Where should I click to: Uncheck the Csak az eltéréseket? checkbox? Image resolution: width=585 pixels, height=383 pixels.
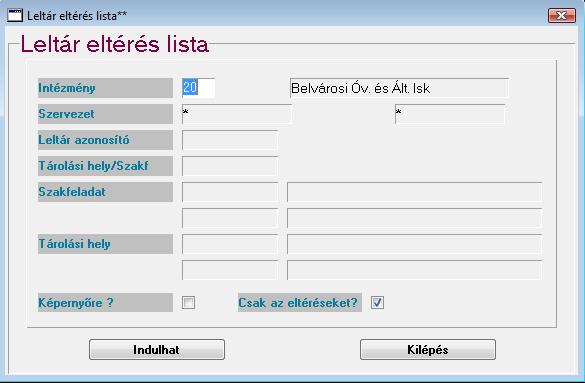click(377, 302)
